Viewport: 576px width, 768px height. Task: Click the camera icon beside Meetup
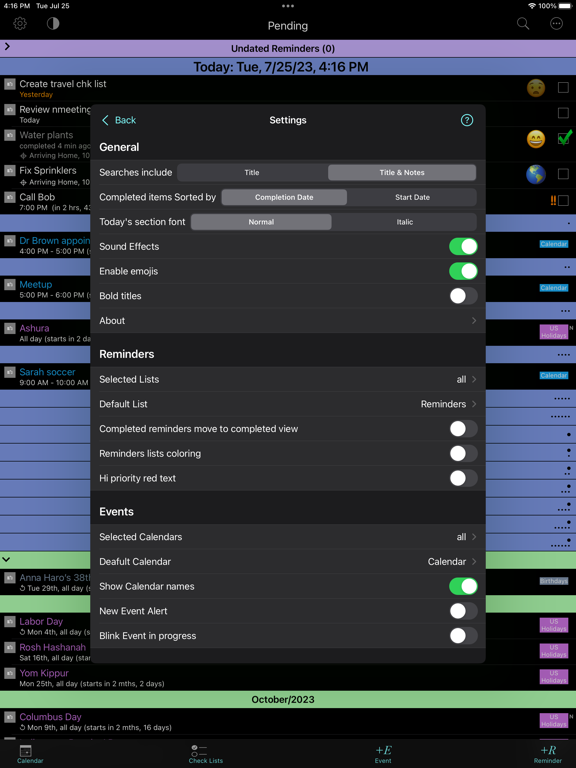[x=10, y=285]
